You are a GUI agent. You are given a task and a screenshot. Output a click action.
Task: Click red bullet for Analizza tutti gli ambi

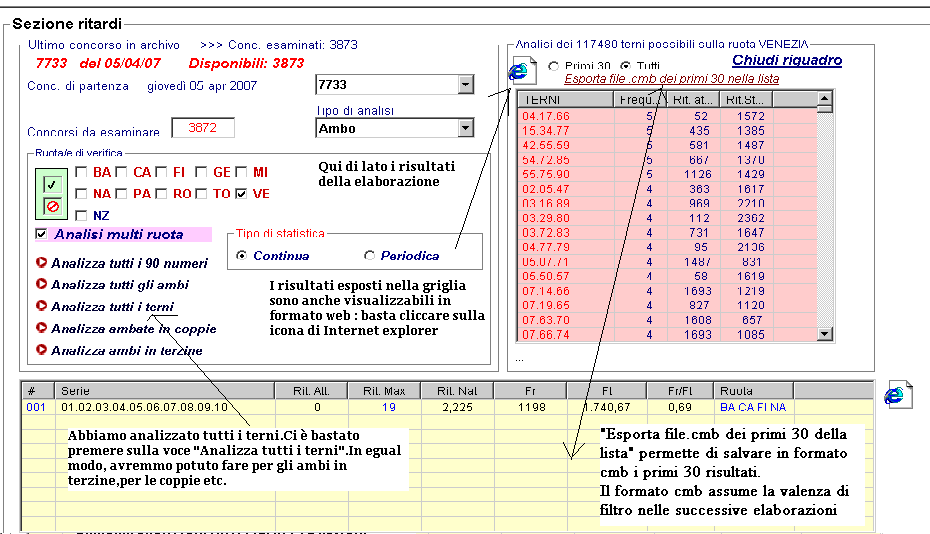[41, 284]
